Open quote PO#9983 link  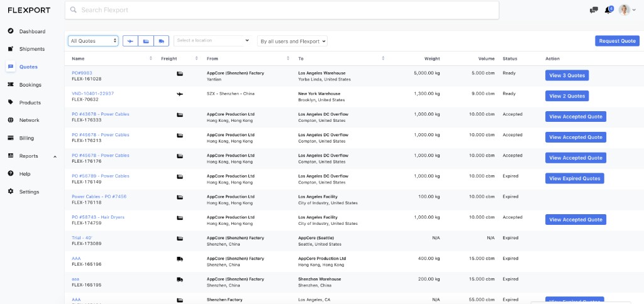[x=82, y=73]
